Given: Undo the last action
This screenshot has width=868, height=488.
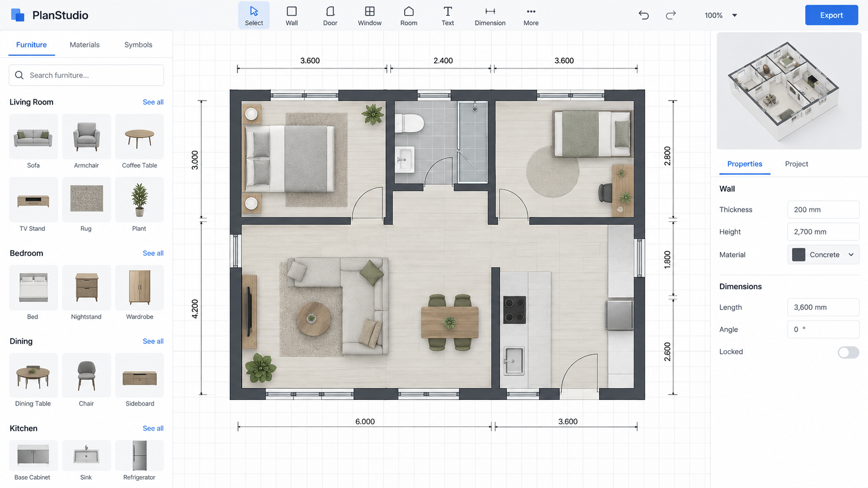Looking at the screenshot, I should point(644,15).
